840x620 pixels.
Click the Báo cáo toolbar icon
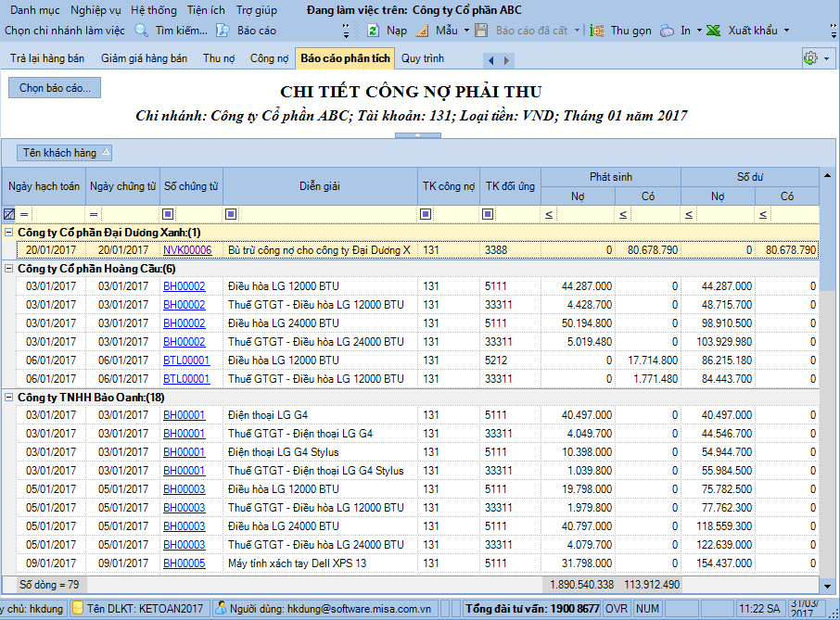point(223,31)
